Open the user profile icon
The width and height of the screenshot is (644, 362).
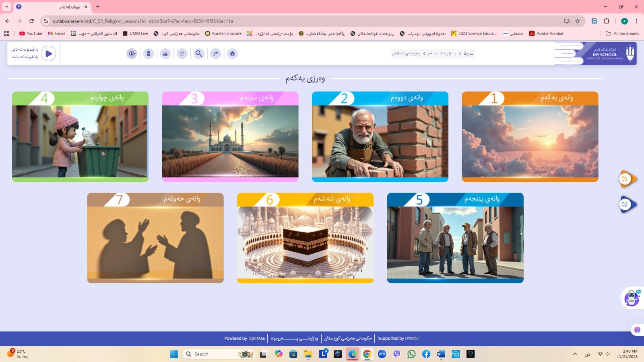[149, 53]
